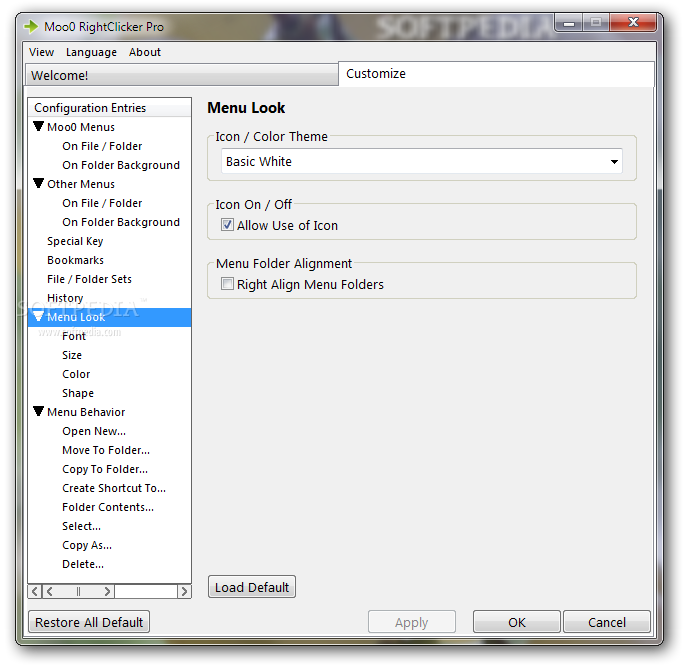
Task: Select the Move To Folder... entry
Action: (x=106, y=451)
